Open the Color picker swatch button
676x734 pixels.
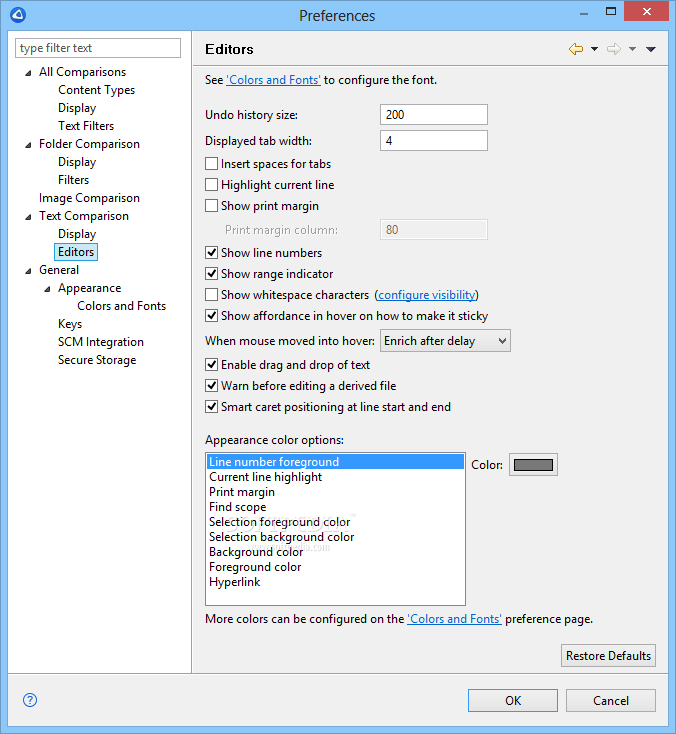click(533, 464)
